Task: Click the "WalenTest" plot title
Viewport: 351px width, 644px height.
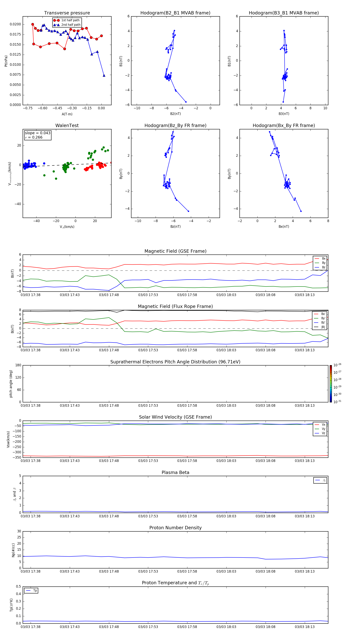Action: pos(67,125)
